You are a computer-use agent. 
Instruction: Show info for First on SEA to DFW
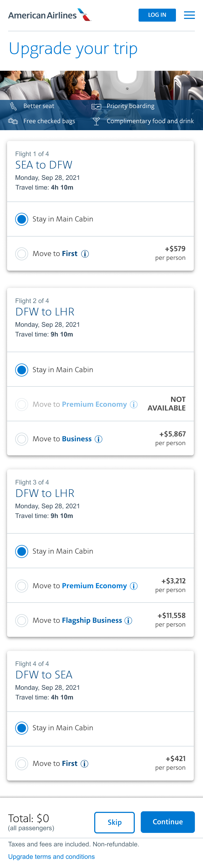tap(85, 254)
